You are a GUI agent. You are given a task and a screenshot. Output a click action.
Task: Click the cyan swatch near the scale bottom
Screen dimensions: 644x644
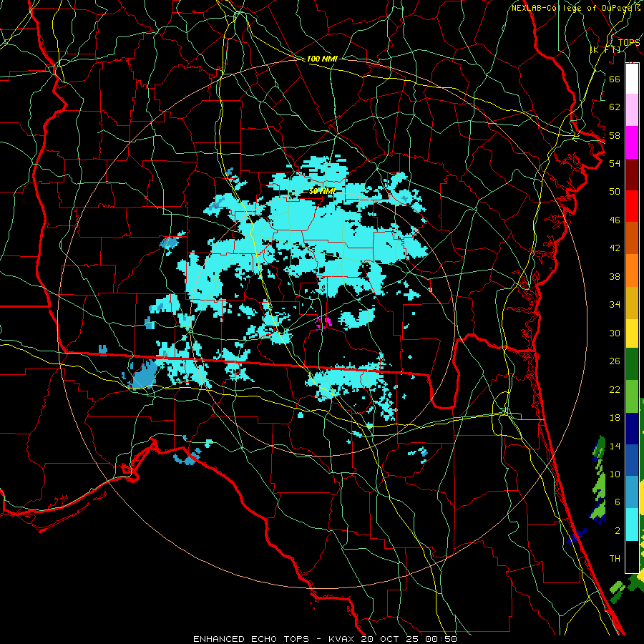point(632,525)
